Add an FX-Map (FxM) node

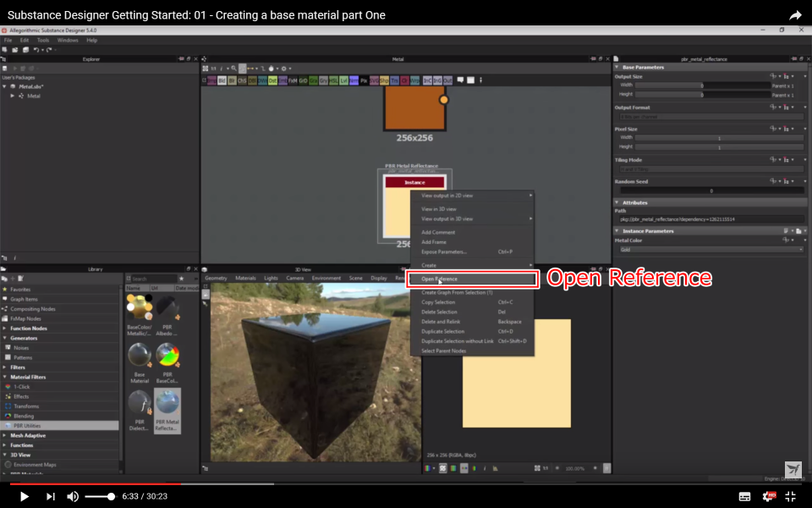pyautogui.click(x=293, y=80)
